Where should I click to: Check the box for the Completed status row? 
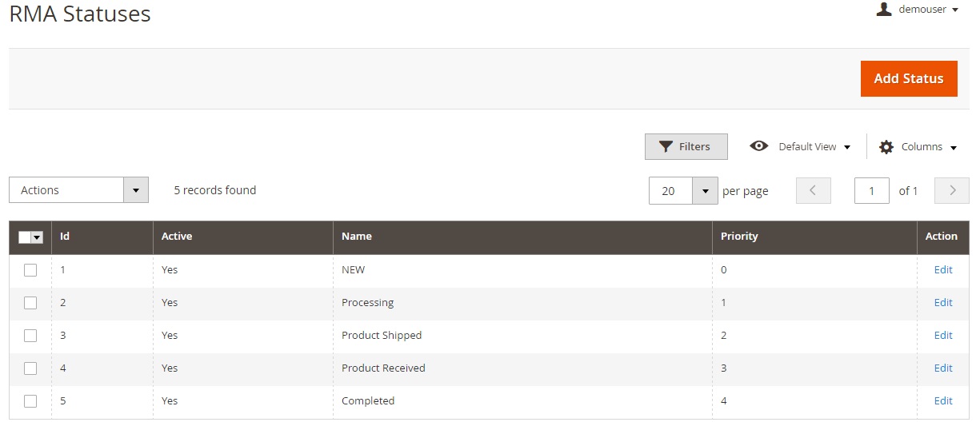tap(30, 401)
